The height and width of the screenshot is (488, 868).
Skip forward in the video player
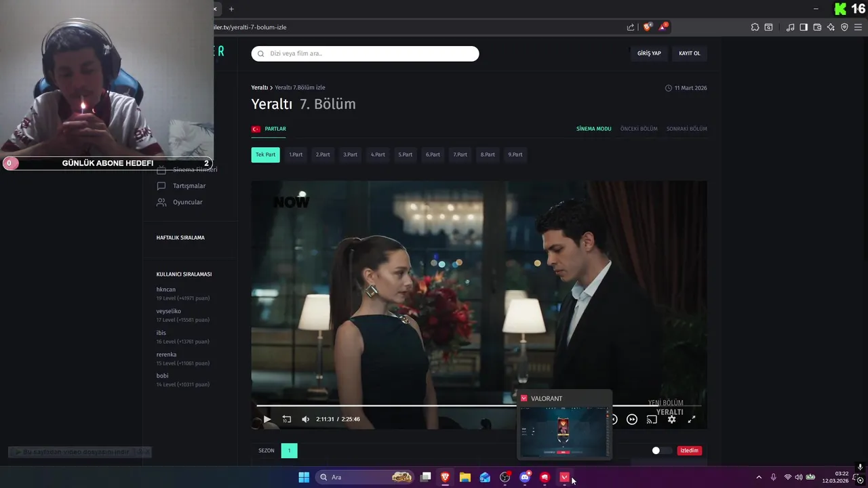(x=632, y=420)
